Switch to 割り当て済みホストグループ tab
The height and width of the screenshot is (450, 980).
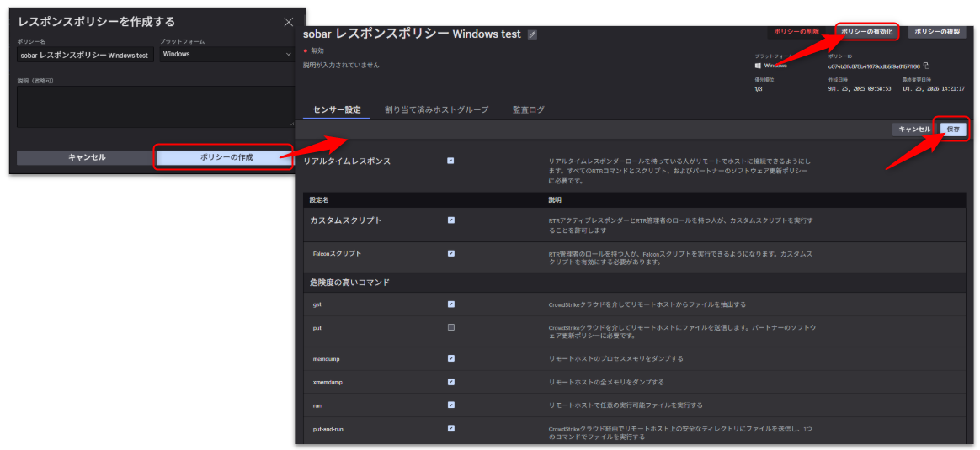point(436,110)
